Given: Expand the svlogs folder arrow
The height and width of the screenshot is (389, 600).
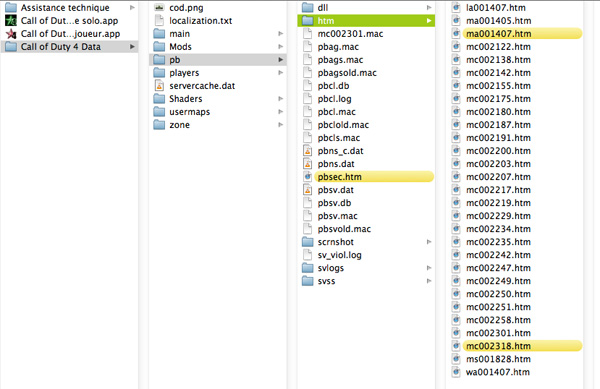Looking at the screenshot, I should (429, 268).
